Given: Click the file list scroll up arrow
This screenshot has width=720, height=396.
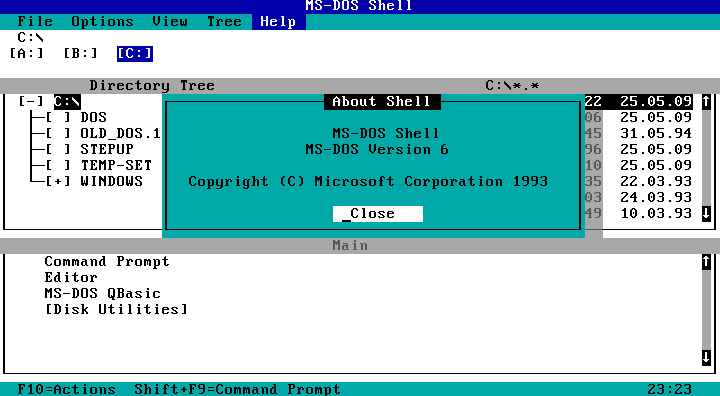Looking at the screenshot, I should [706, 101].
